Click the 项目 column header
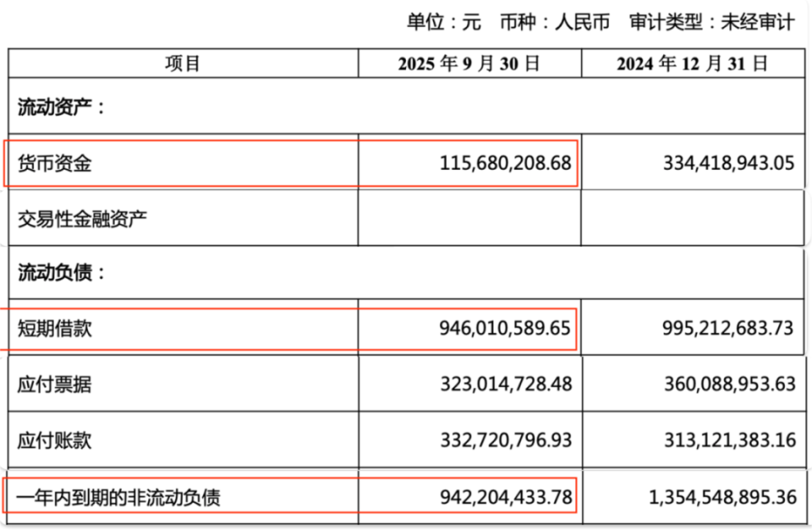812x530 pixels. coord(183,64)
